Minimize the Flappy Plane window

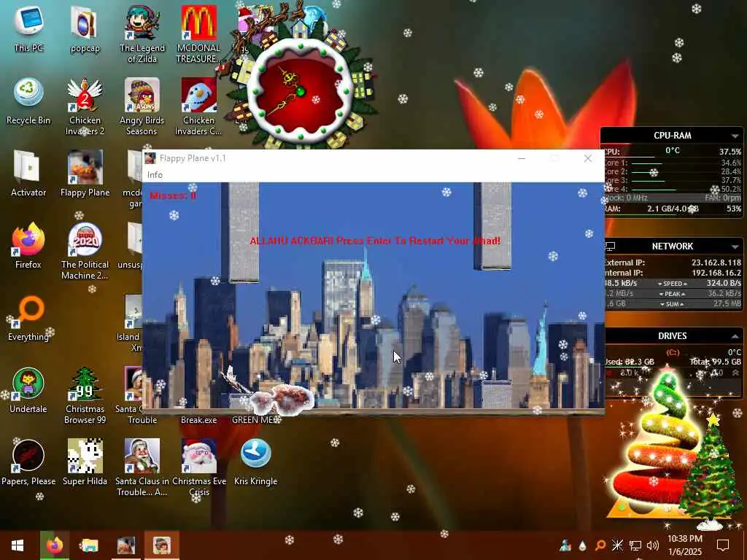click(x=522, y=158)
